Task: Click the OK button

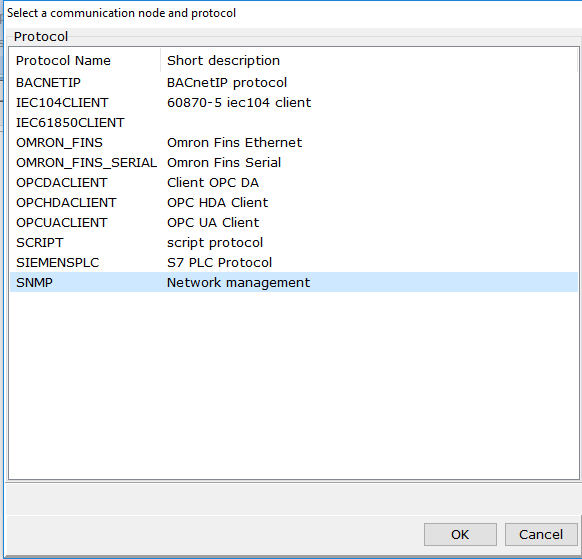Action: [460, 535]
